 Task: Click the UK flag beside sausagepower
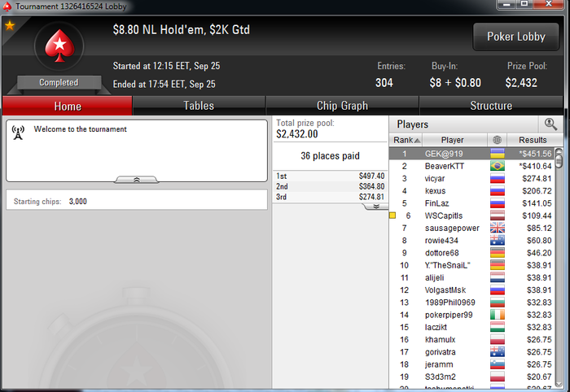click(x=498, y=228)
